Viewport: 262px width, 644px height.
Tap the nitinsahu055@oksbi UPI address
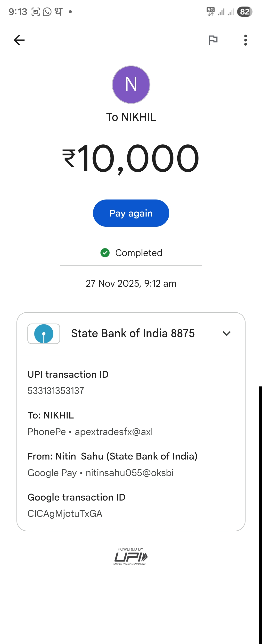pos(129,473)
